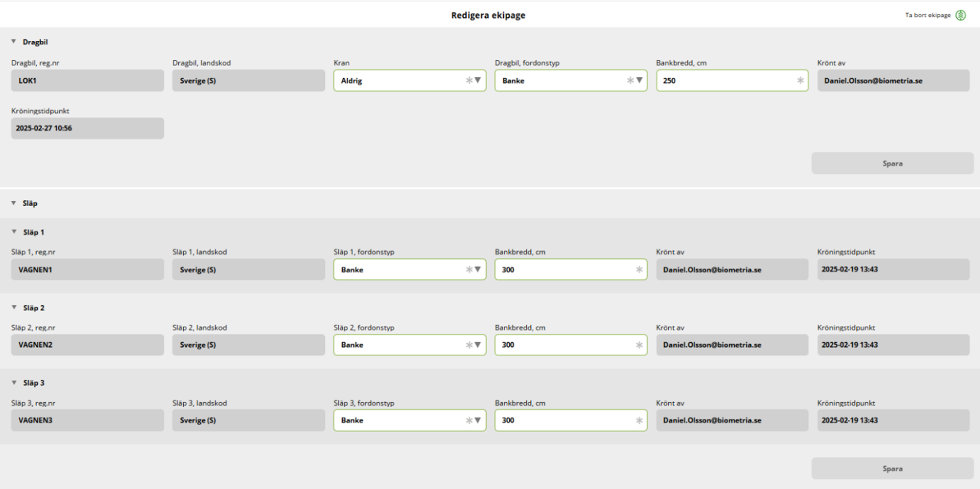The width and height of the screenshot is (980, 489).
Task: Click the Dragbil, landskod field Sverige (S)
Action: [x=248, y=80]
